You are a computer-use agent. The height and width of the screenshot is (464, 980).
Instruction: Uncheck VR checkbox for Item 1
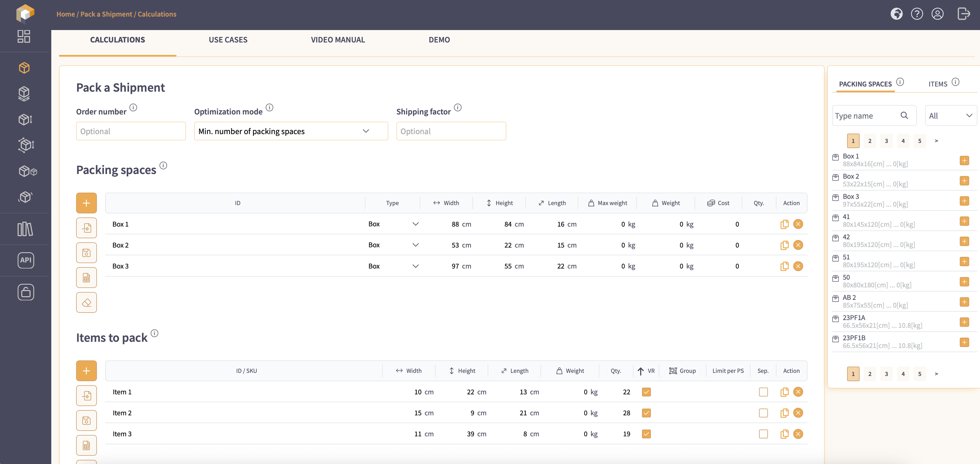click(646, 392)
